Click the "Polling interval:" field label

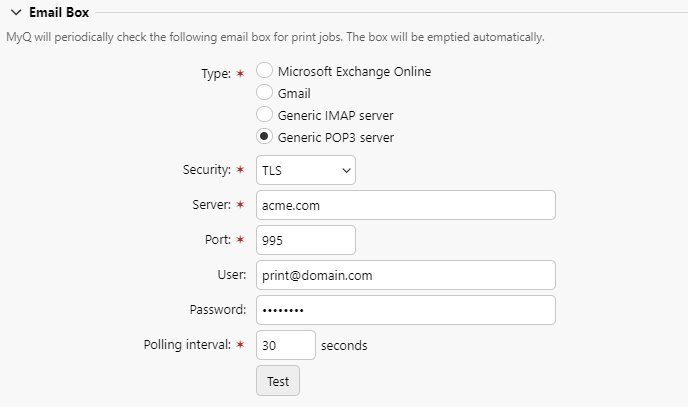point(188,345)
